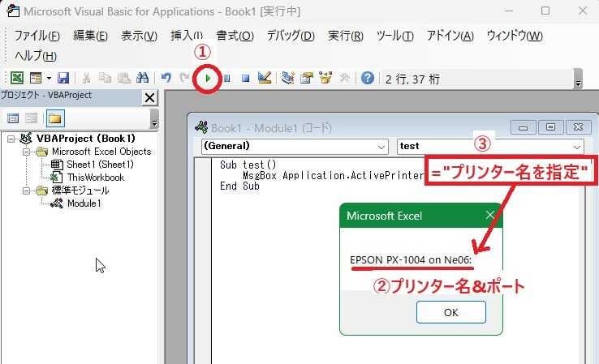Toggle Folders view in project panel
Image resolution: width=599 pixels, height=364 pixels.
54,118
